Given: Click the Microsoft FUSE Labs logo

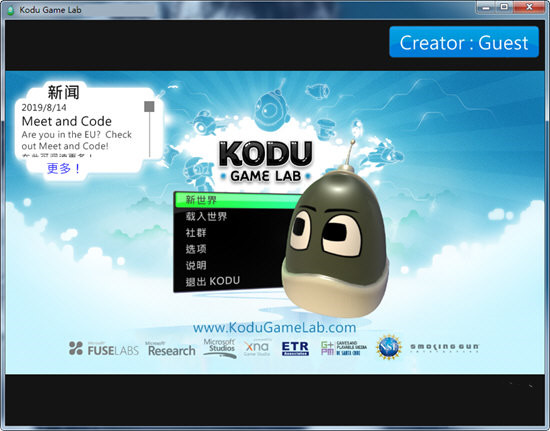Looking at the screenshot, I should [x=103, y=349].
